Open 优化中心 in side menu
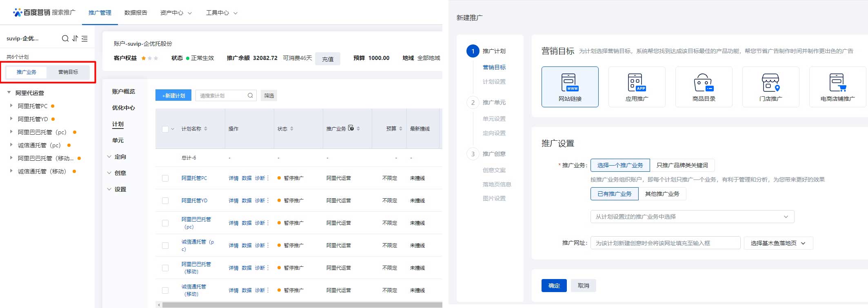 coord(124,108)
